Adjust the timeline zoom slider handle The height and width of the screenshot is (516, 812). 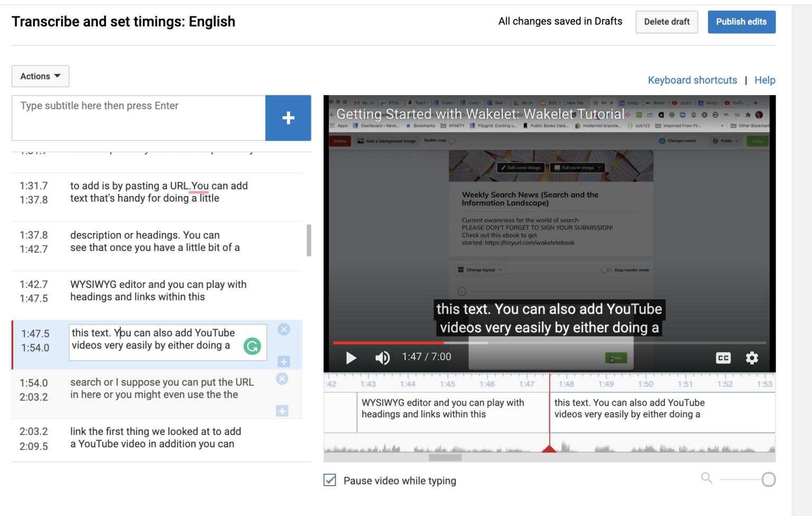[769, 480]
